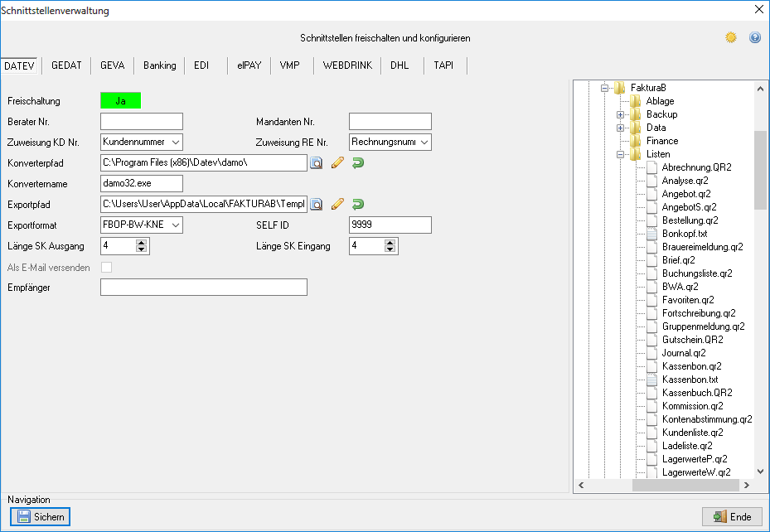Click the Mandanten Nr. input field
This screenshot has width=770, height=532.
[390, 121]
